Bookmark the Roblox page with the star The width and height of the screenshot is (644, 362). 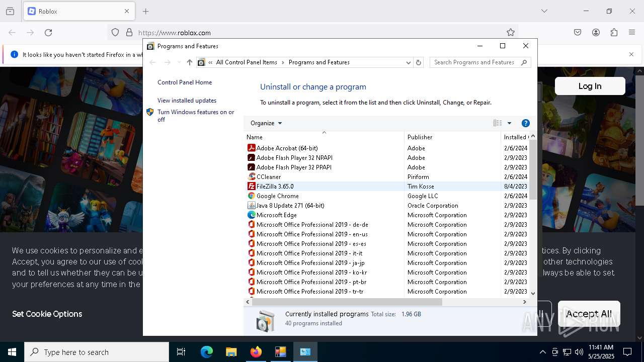pyautogui.click(x=511, y=33)
